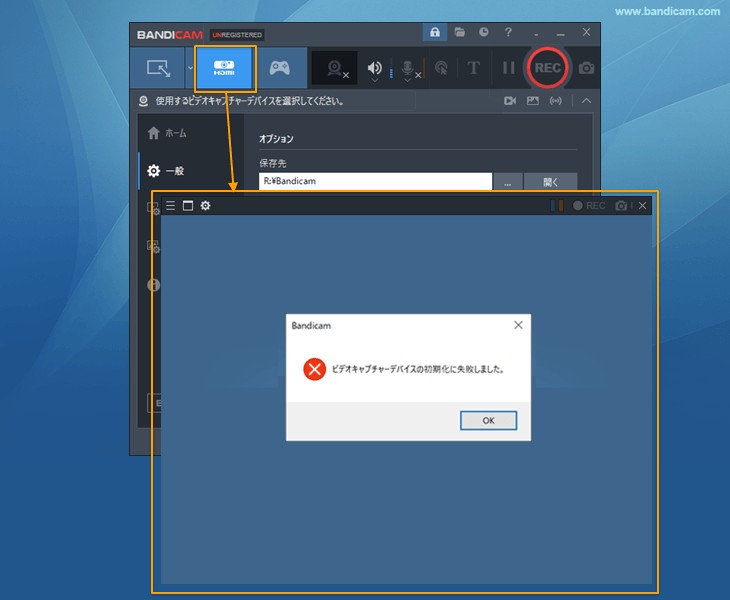Image resolution: width=730 pixels, height=600 pixels.
Task: Open the speaker icon's dropdown chevron
Action: (375, 81)
